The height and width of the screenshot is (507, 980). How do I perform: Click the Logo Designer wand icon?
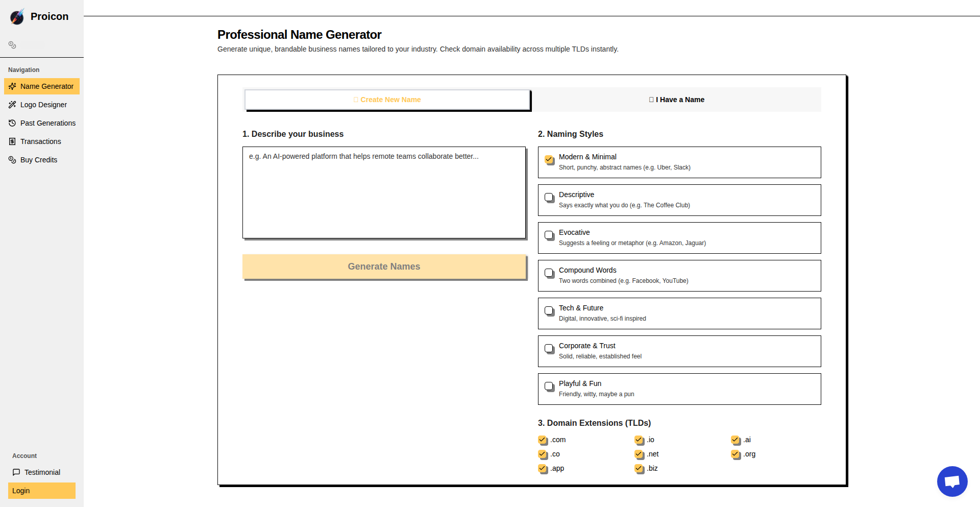[x=12, y=105]
